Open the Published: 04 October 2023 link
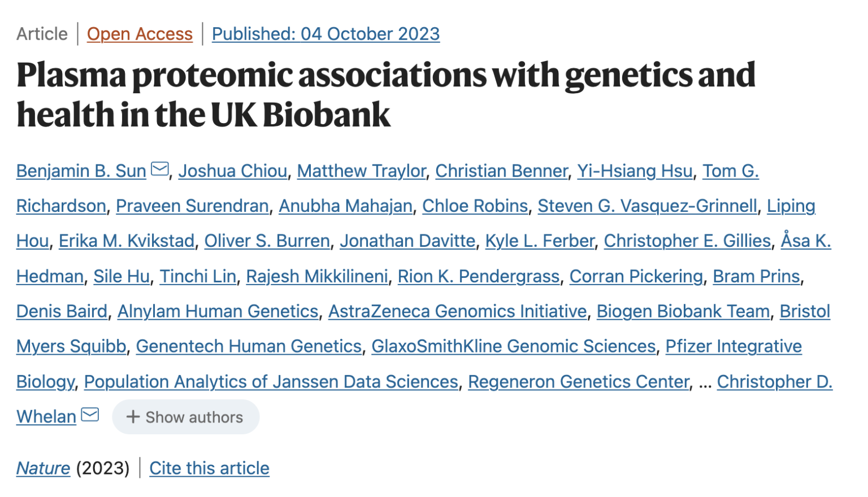868x497 pixels. pyautogui.click(x=325, y=34)
